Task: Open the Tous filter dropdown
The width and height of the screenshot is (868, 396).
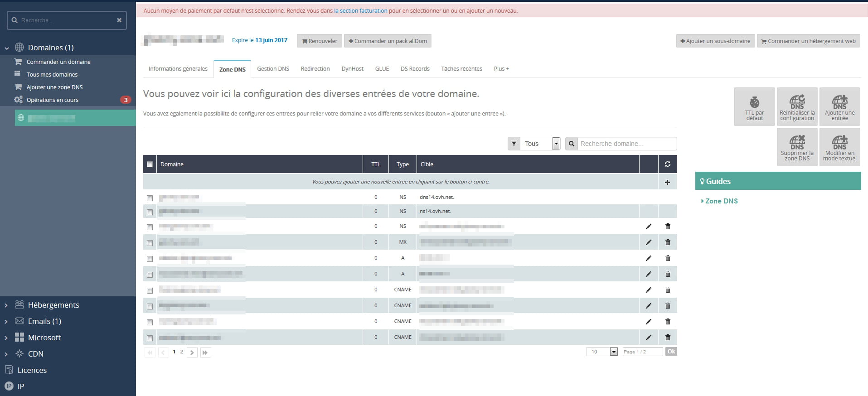Action: click(540, 144)
